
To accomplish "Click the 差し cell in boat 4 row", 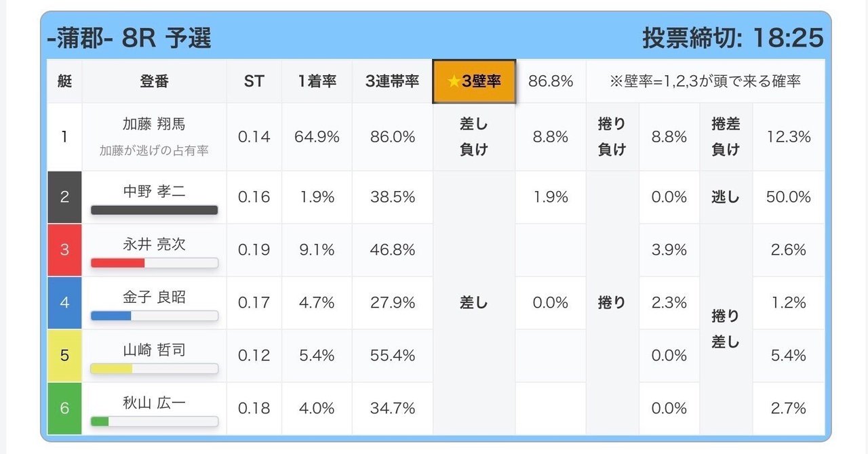I will click(474, 303).
